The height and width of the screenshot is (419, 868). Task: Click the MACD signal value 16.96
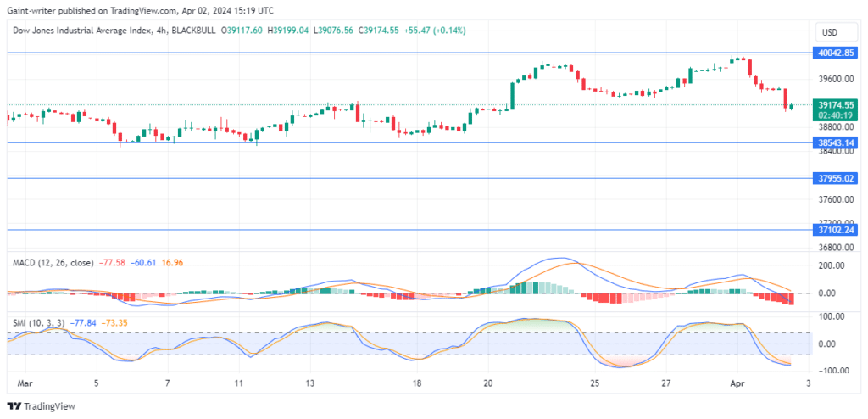pos(173,263)
